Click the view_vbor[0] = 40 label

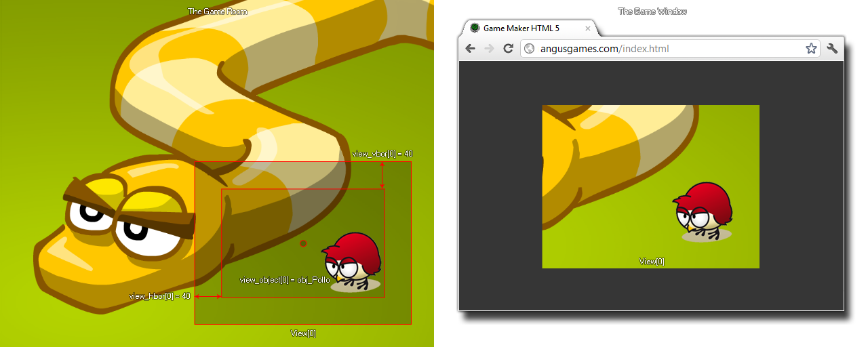point(382,154)
